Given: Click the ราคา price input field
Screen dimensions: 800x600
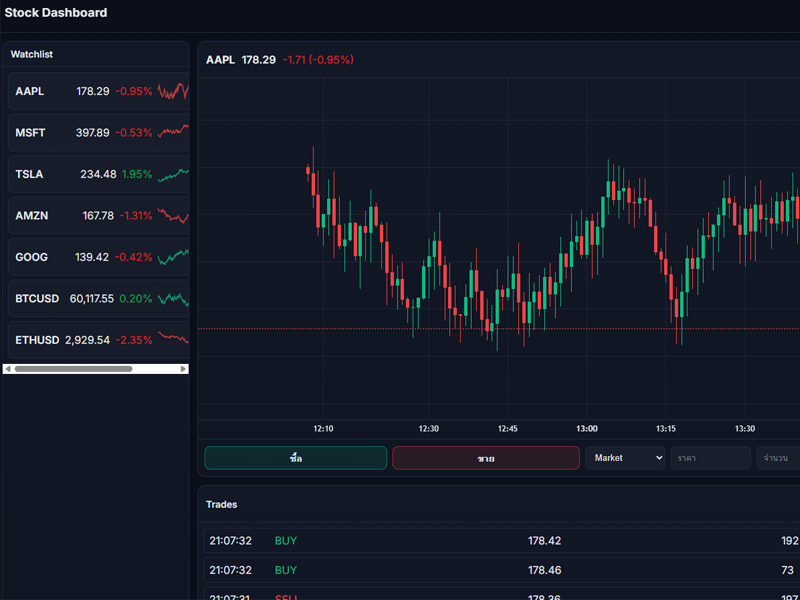Looking at the screenshot, I should [710, 457].
